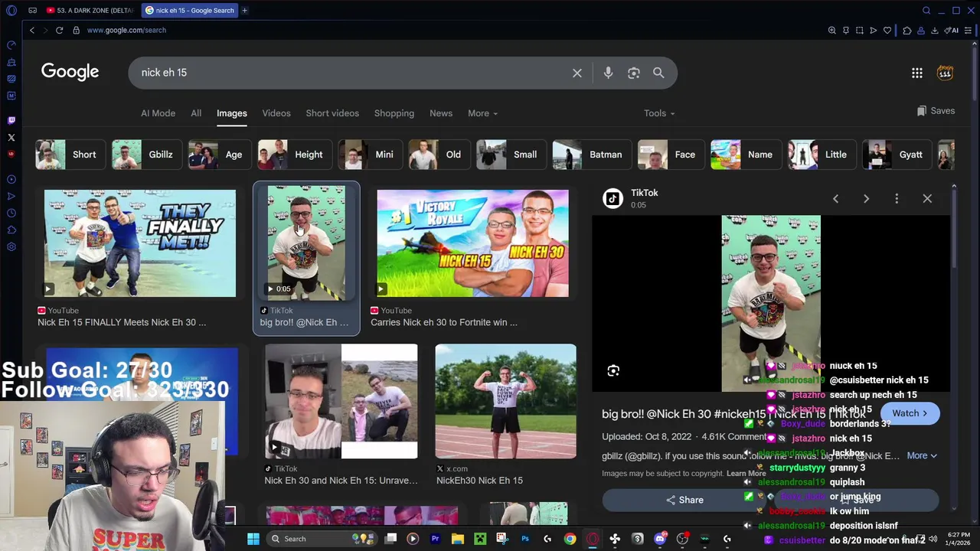Search in tabs with the top-right magnifier

pos(926,10)
